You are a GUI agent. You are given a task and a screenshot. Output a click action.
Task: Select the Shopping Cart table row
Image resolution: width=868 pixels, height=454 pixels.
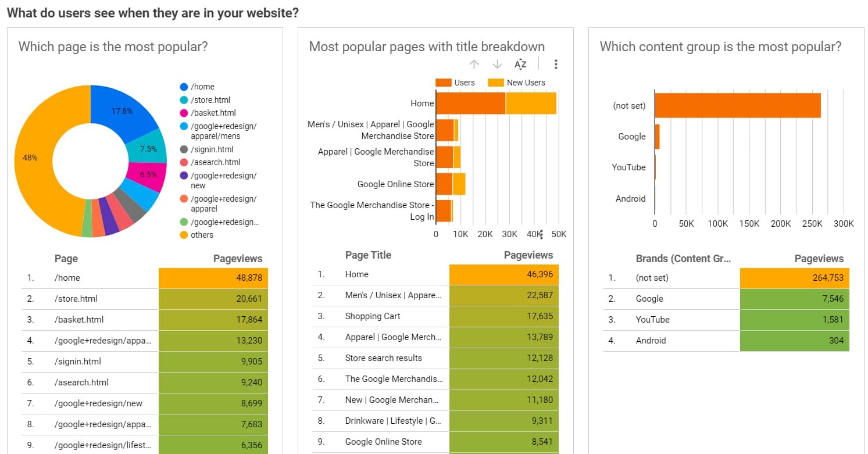tap(436, 316)
